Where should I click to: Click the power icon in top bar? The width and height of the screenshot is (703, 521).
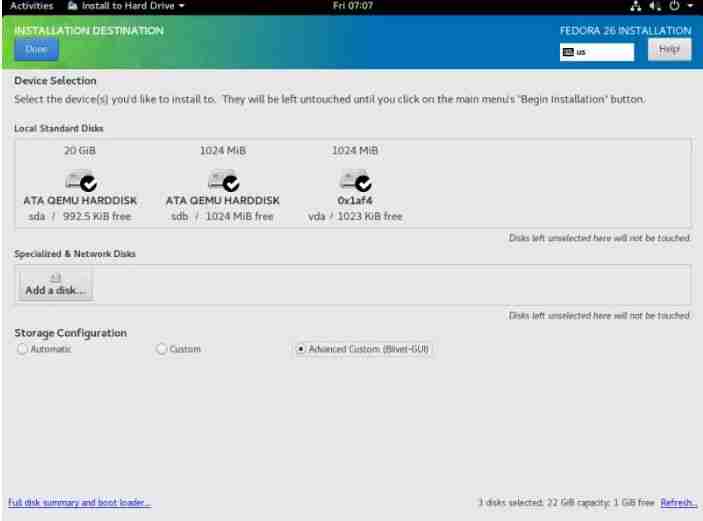pos(674,6)
